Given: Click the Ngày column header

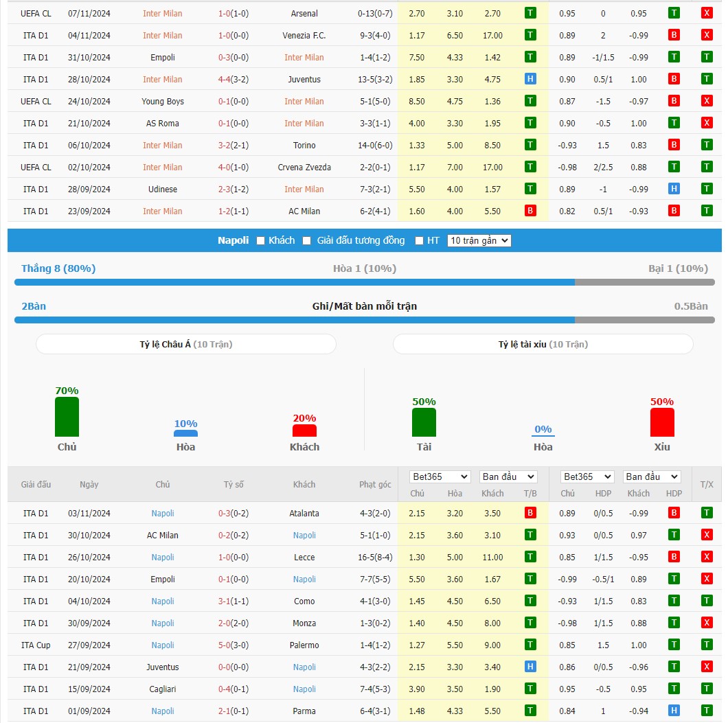Looking at the screenshot, I should point(89,484).
